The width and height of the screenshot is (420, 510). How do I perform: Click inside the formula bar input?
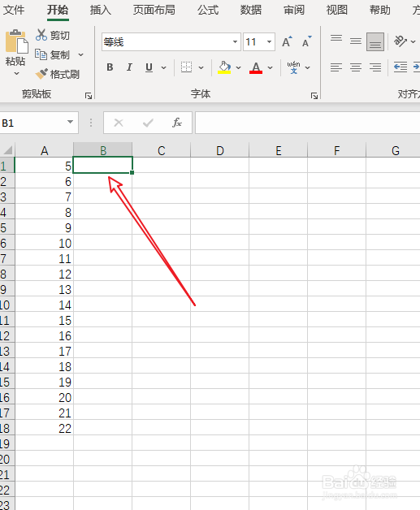307,123
